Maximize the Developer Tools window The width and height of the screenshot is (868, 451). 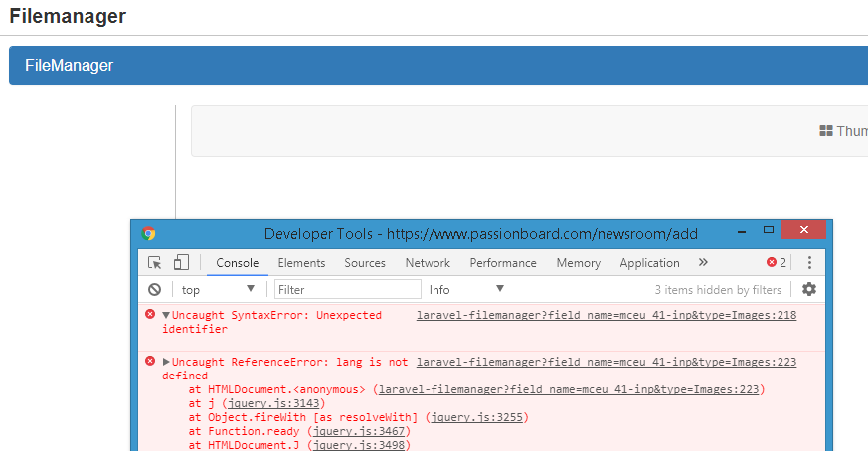(x=769, y=230)
